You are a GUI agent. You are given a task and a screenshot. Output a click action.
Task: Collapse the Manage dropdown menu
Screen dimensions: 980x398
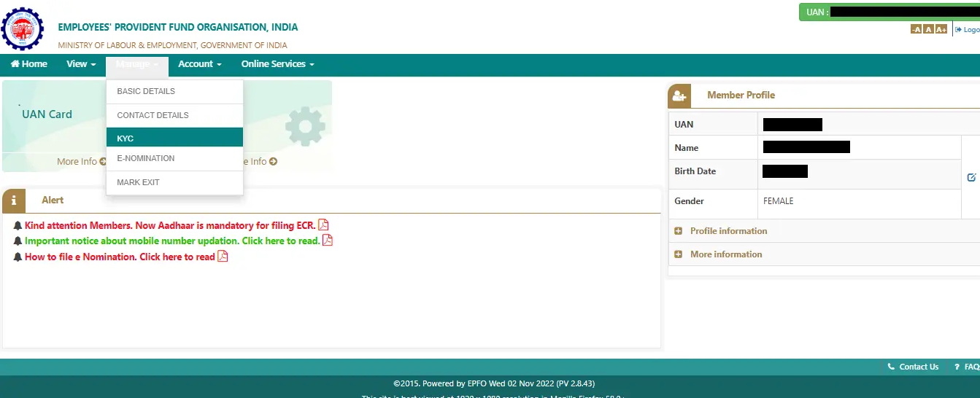137,64
